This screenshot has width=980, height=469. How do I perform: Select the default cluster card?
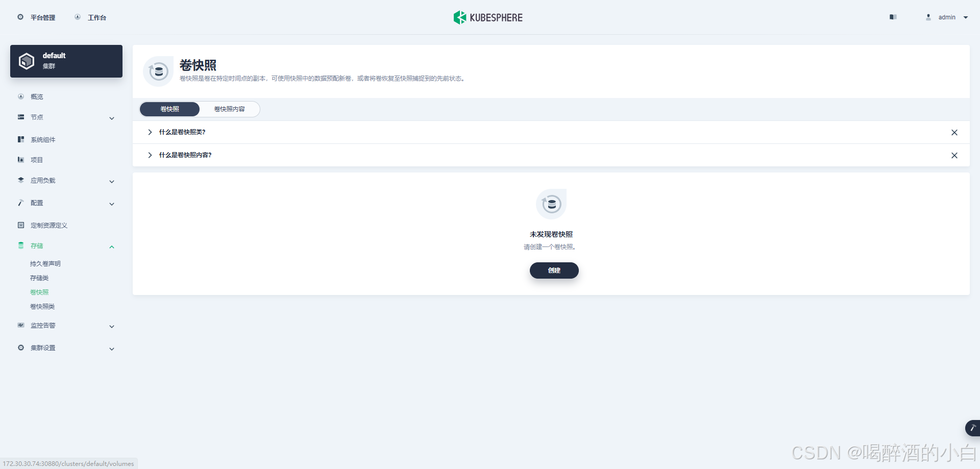tap(66, 61)
